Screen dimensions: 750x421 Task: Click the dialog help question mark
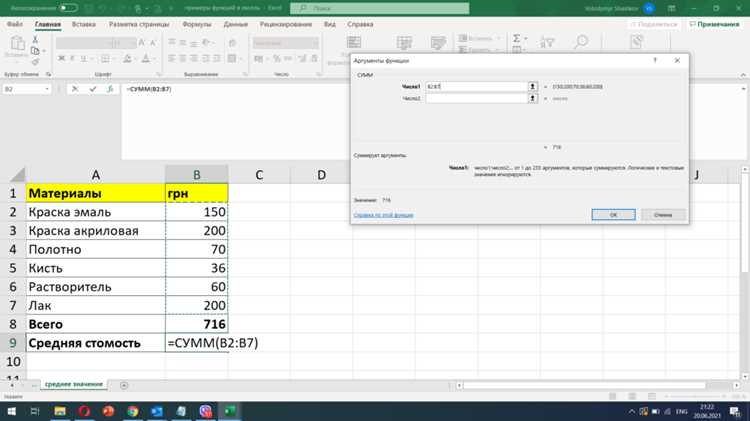(x=655, y=60)
